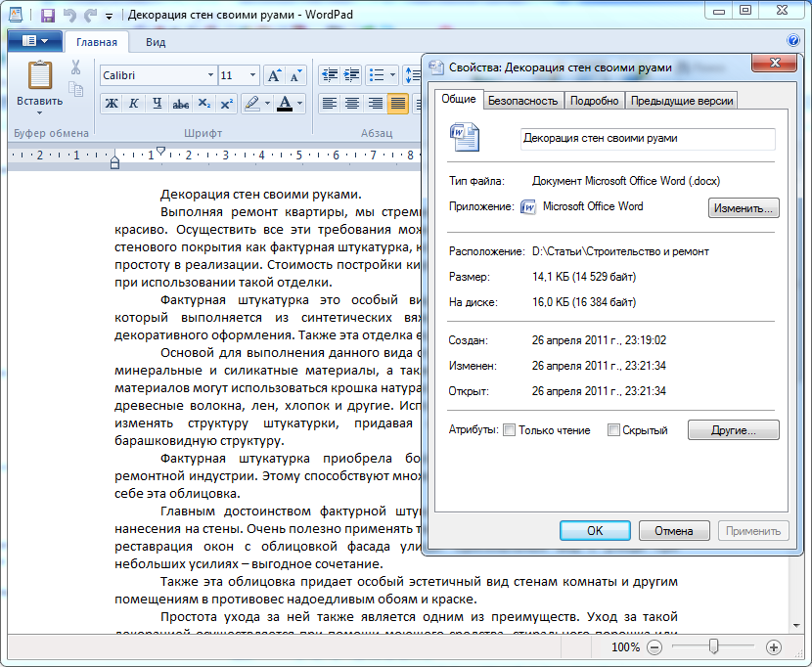Click the superscript button
The height and width of the screenshot is (667, 812).
pos(227,104)
